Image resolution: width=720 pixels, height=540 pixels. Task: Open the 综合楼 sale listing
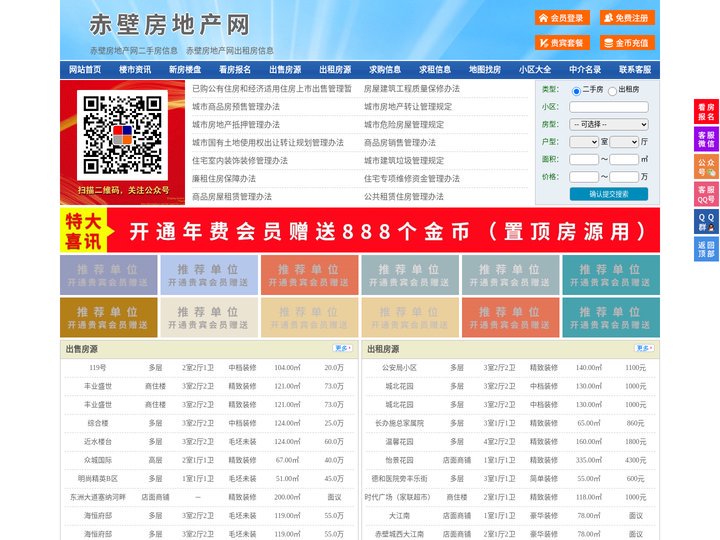(98, 423)
